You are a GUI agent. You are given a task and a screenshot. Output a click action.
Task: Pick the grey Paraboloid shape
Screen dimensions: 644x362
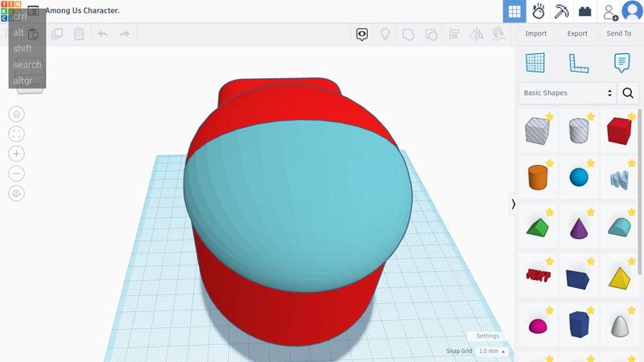[620, 326]
